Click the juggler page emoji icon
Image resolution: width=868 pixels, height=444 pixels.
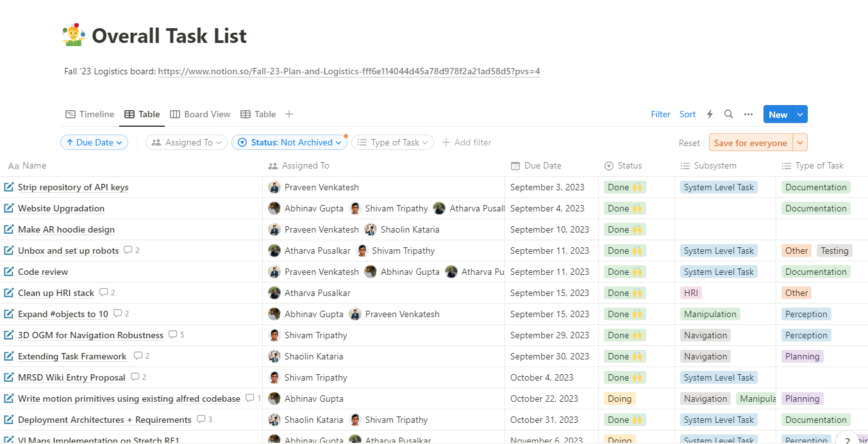coord(74,35)
